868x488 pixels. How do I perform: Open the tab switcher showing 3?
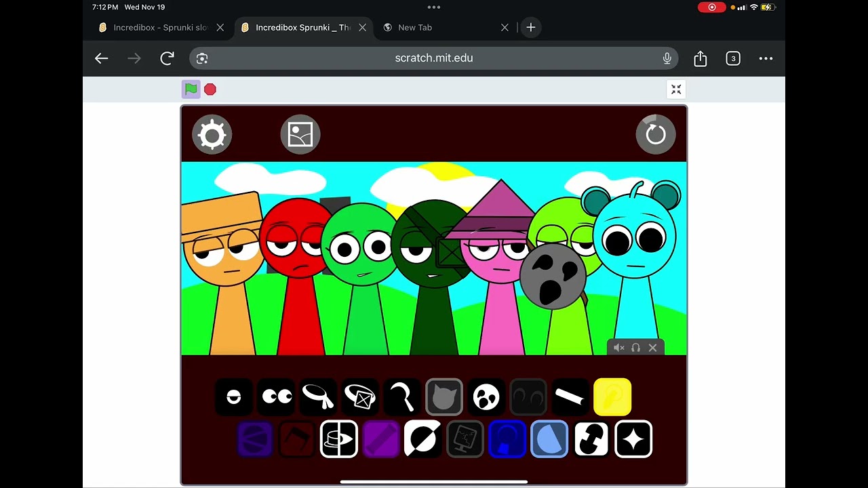(x=733, y=59)
